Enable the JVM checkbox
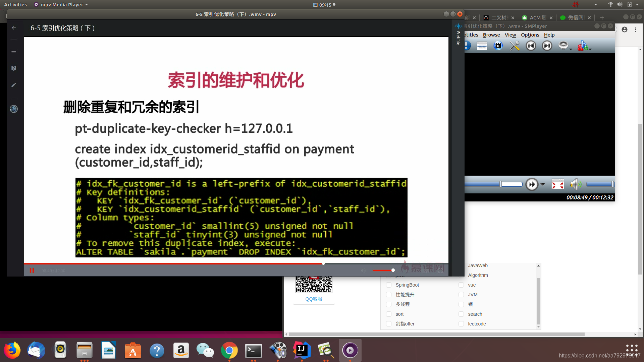 (x=461, y=295)
